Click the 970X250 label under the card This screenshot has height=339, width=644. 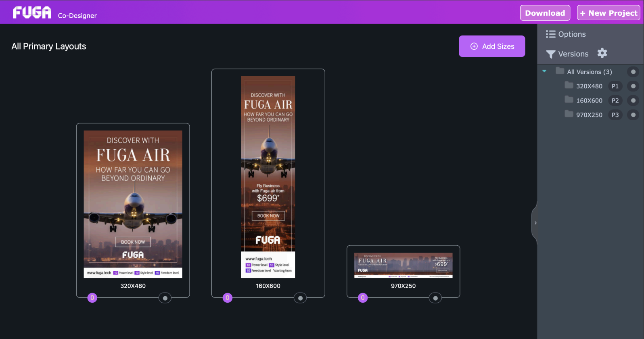403,286
